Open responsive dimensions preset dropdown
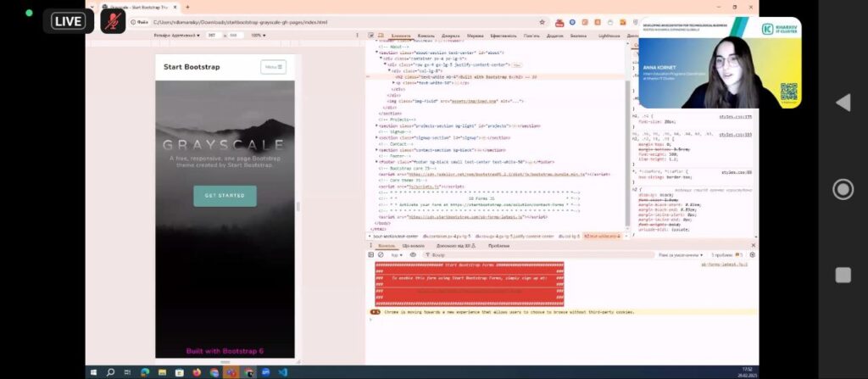Viewport: 868px width, 379px height. [176, 35]
